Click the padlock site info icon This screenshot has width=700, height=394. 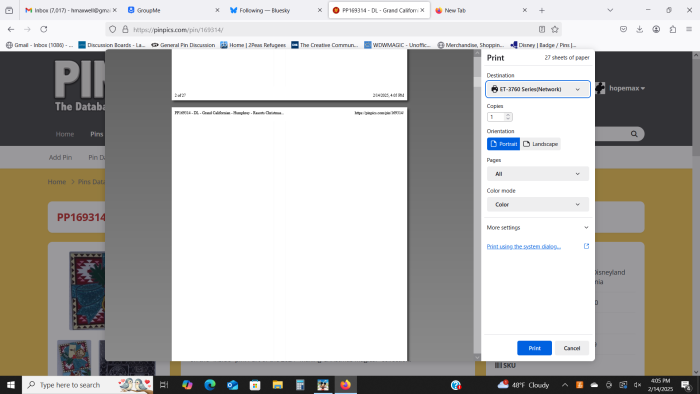(125, 29)
